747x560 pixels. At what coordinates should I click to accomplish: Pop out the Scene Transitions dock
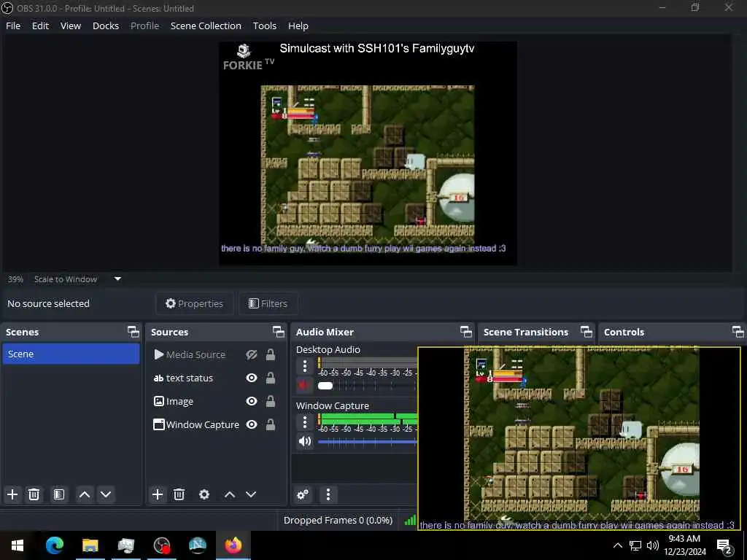click(587, 332)
